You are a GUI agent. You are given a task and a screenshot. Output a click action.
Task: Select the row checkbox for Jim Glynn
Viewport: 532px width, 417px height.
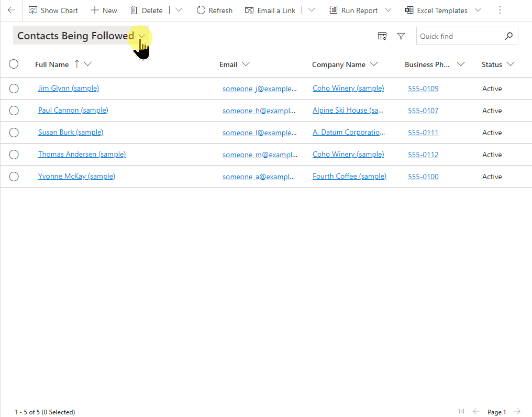(x=14, y=89)
